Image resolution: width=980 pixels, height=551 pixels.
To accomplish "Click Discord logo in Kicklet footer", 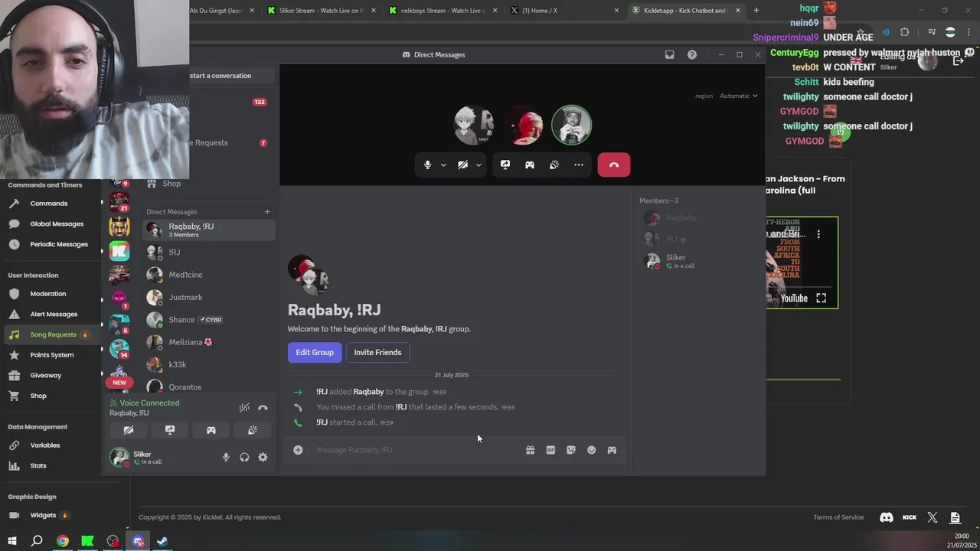I will click(x=887, y=517).
